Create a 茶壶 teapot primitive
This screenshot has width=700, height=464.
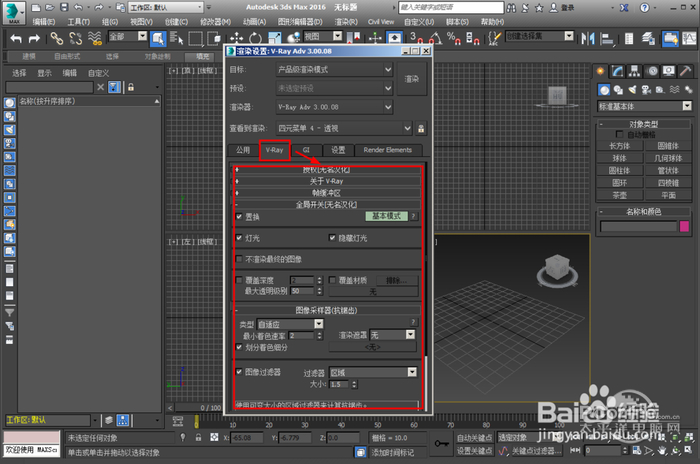point(619,195)
